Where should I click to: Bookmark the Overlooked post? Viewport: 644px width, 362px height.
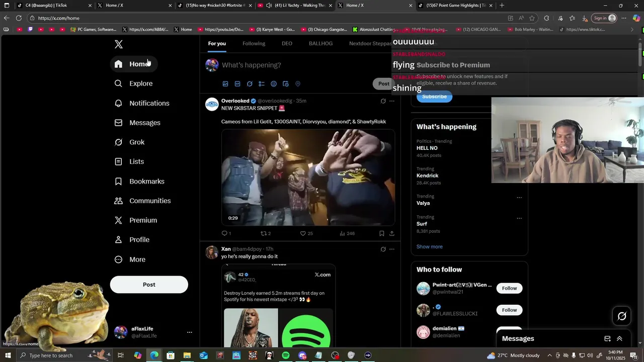(382, 233)
